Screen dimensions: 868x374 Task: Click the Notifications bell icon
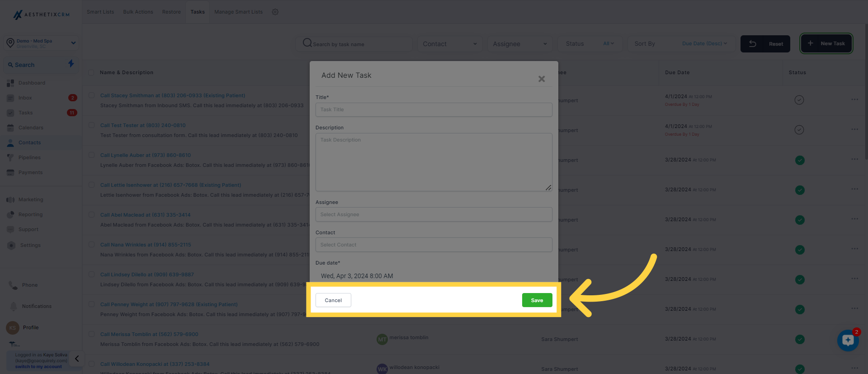pyautogui.click(x=14, y=306)
